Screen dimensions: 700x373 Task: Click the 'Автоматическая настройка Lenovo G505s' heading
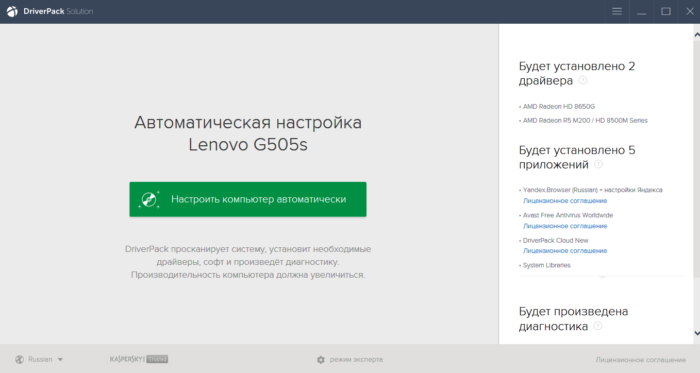click(248, 133)
